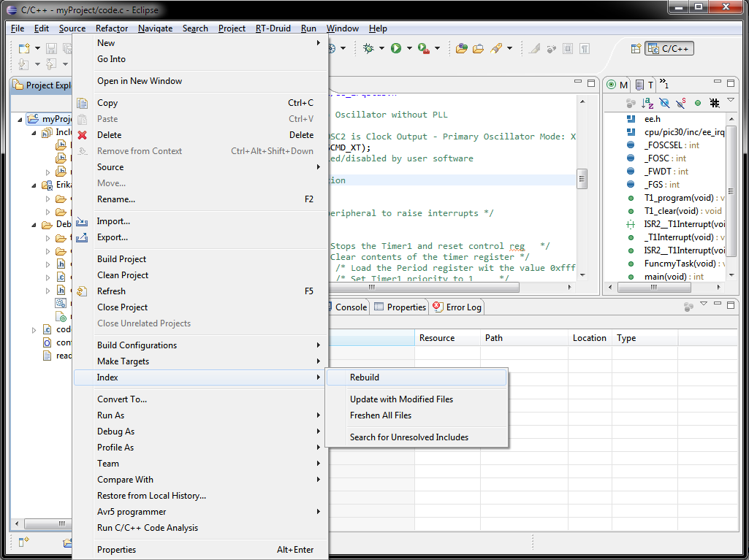
Task: Click the External Tools run icon with red toolbox
Action: click(x=423, y=48)
